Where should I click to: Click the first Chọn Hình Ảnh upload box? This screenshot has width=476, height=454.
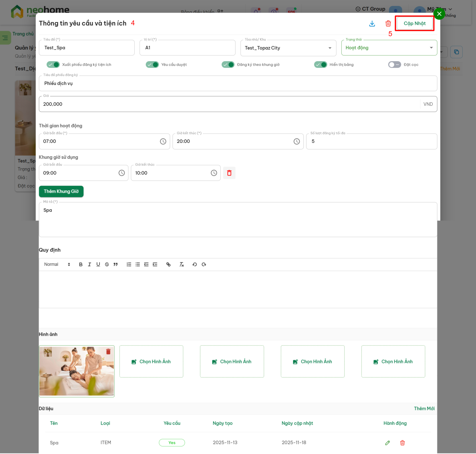click(x=151, y=361)
